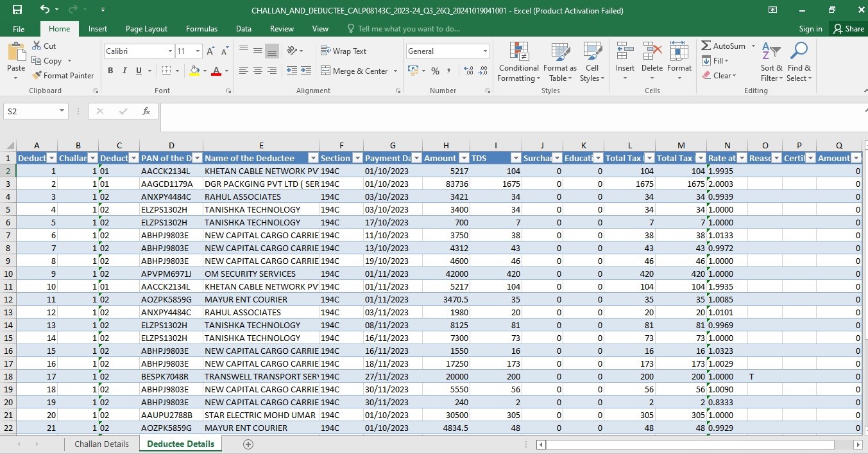868x454 pixels.
Task: Apply the red Font Color
Action: point(216,71)
